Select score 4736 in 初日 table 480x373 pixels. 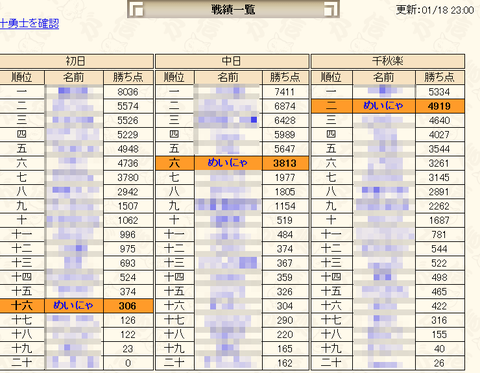pos(128,163)
